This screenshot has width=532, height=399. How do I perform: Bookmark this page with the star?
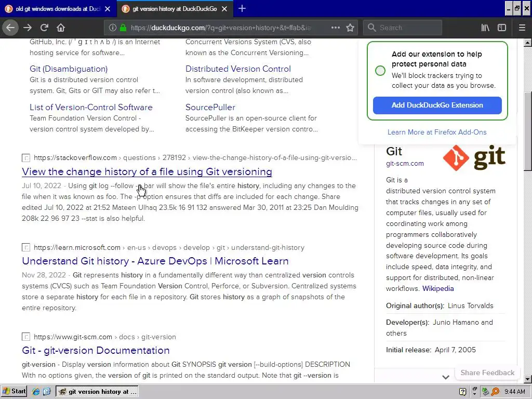tap(350, 28)
